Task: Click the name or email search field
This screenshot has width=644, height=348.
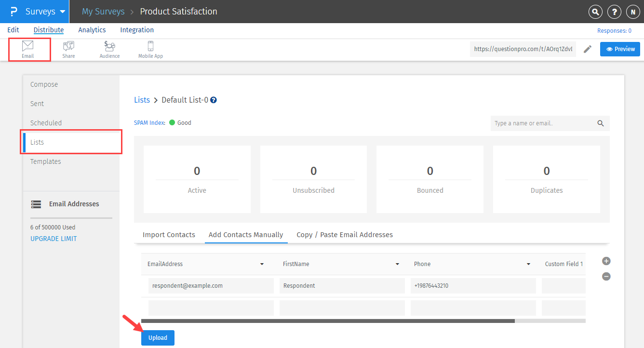Action: pyautogui.click(x=542, y=123)
